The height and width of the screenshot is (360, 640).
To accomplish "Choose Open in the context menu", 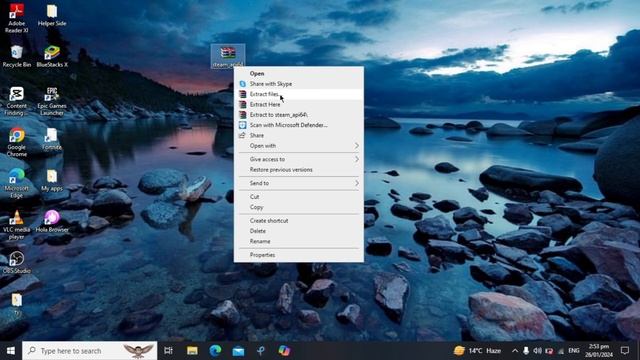I will (x=299, y=73).
